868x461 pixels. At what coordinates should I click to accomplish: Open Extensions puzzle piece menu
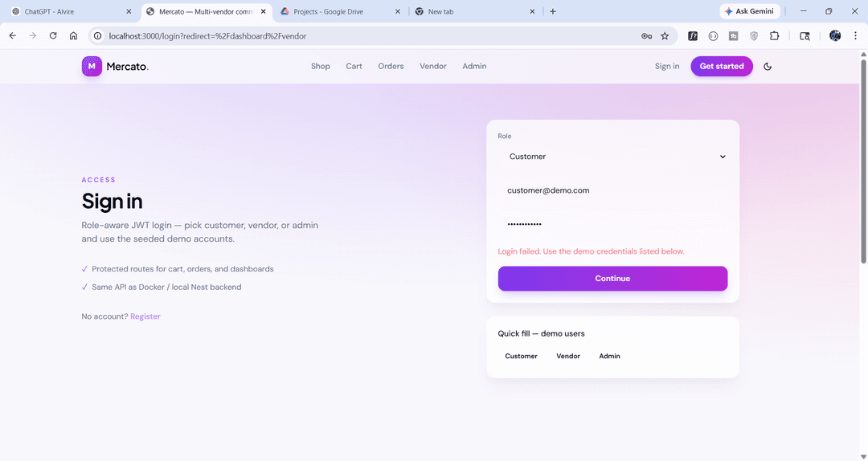775,36
